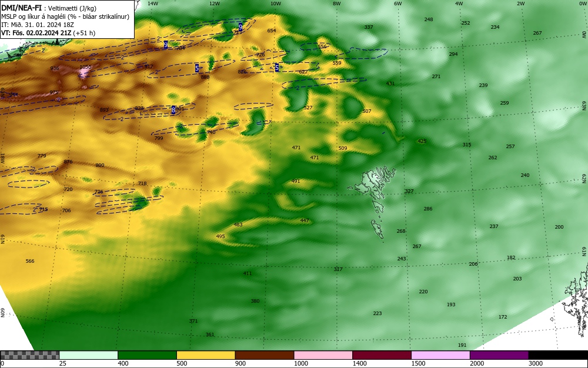Select the map value '294'
This screenshot has width=588, height=368.
[x=453, y=54]
